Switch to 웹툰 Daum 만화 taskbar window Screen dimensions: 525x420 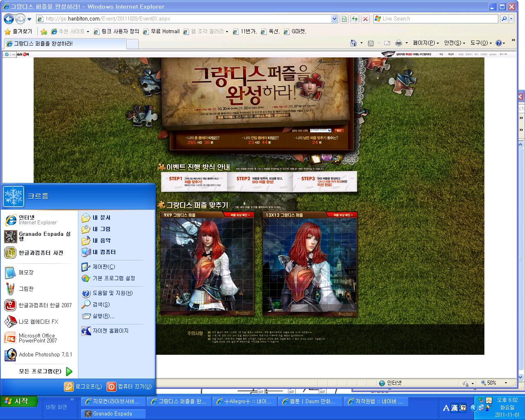tap(310, 402)
